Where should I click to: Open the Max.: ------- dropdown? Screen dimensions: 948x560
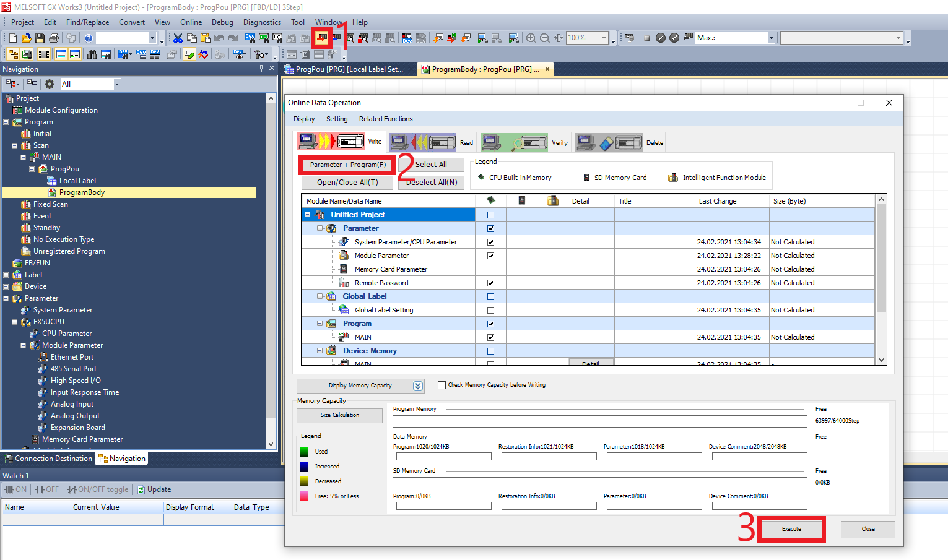tap(771, 38)
